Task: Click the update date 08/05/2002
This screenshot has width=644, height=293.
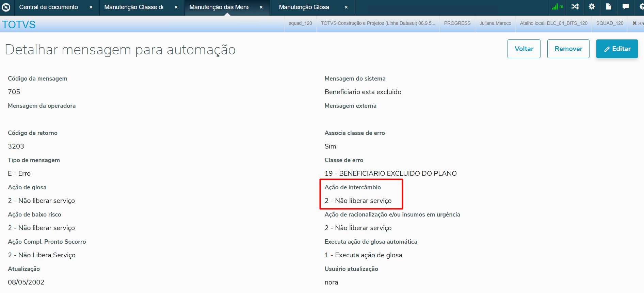Action: 26,282
